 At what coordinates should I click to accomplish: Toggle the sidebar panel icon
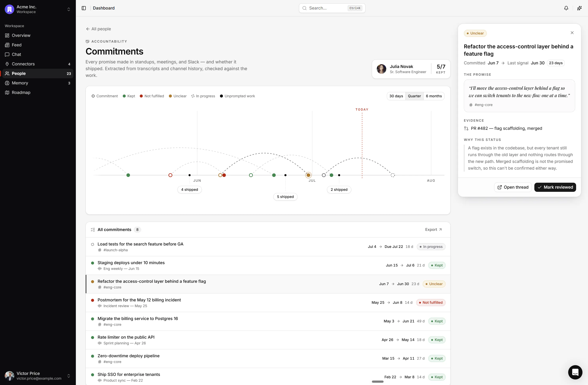pyautogui.click(x=84, y=8)
